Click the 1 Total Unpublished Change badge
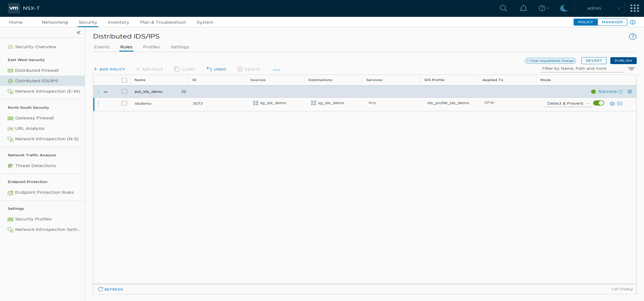The image size is (644, 301). tap(550, 61)
